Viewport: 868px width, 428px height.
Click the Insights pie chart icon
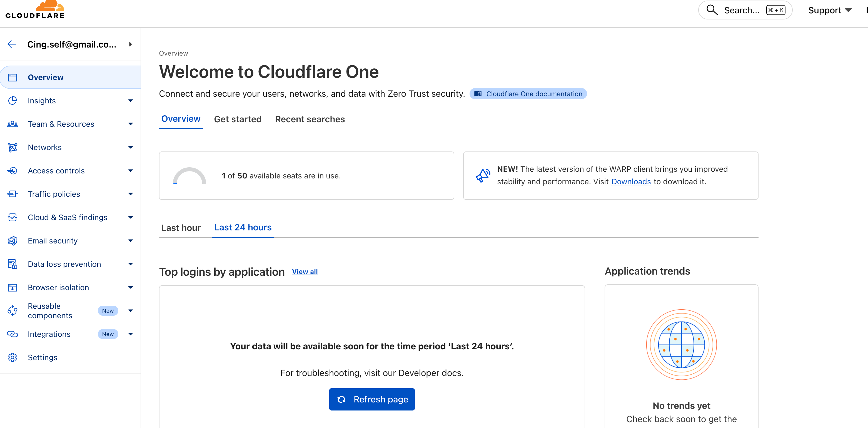(x=13, y=100)
